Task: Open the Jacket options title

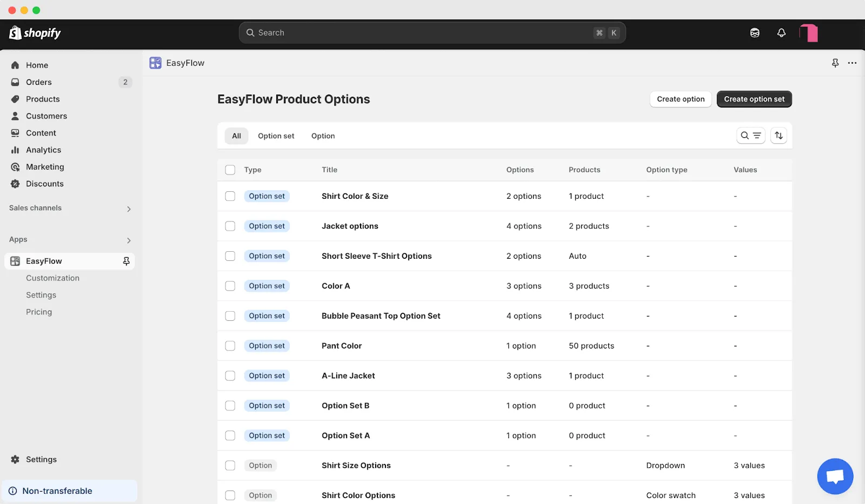Action: [350, 226]
